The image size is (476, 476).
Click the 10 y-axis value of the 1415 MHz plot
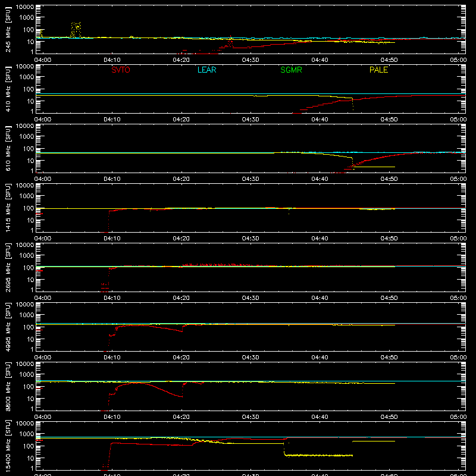pyautogui.click(x=31, y=220)
